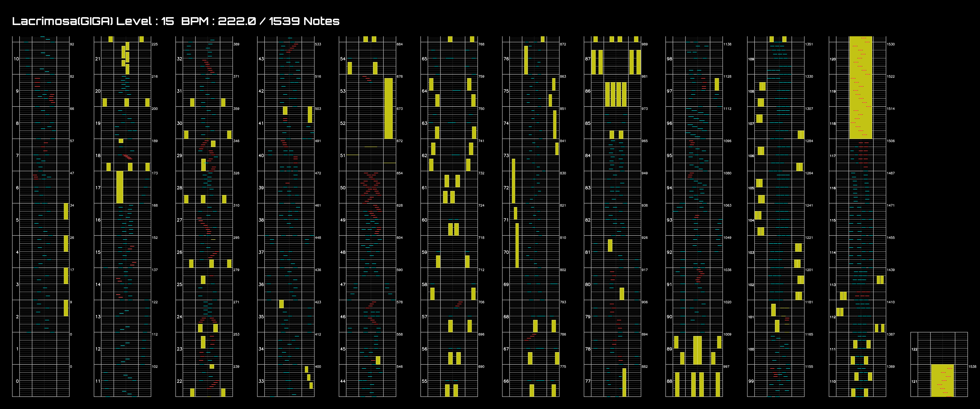Click the wide yellow block across measures 118–120
The image size is (980, 409).
pyautogui.click(x=861, y=88)
